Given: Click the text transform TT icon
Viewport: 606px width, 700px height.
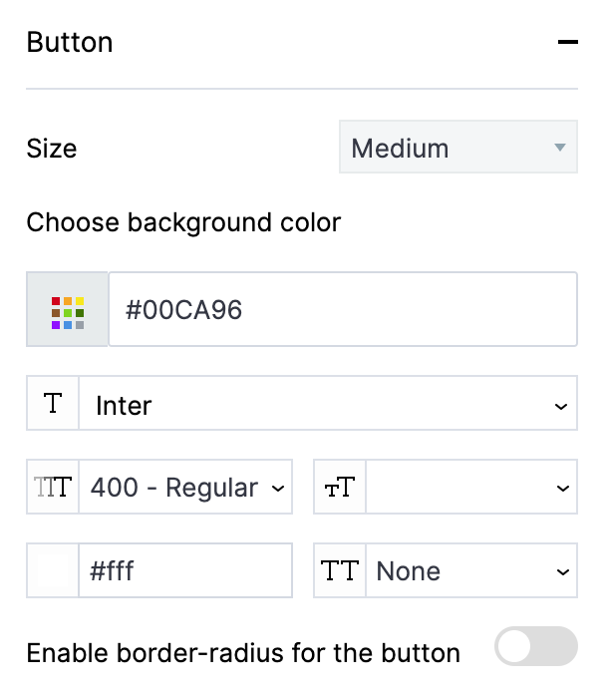Looking at the screenshot, I should click(x=340, y=570).
